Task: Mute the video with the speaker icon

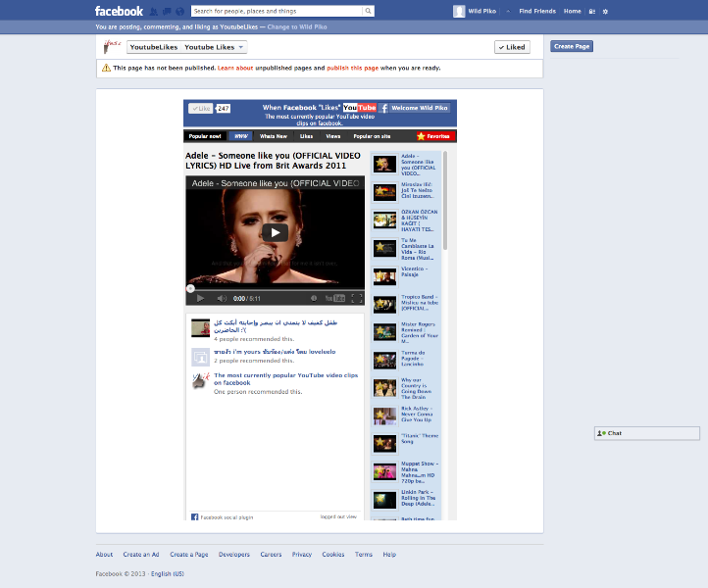Action: coord(222,298)
